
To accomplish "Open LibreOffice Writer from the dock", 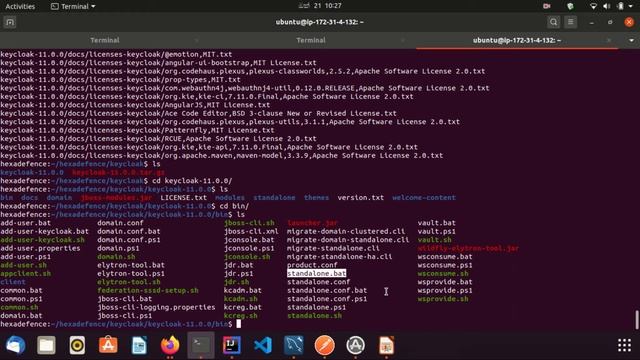I will (139, 345).
